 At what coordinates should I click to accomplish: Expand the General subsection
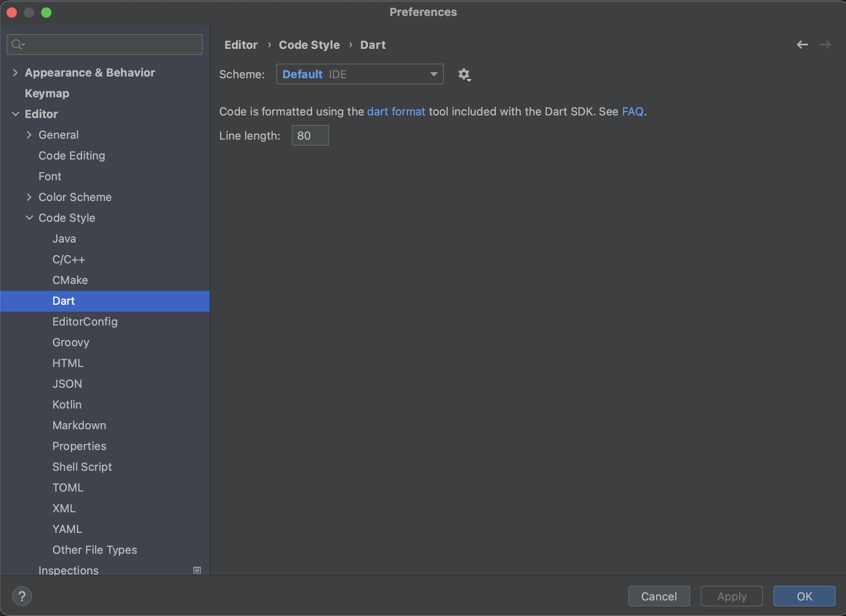(x=29, y=135)
